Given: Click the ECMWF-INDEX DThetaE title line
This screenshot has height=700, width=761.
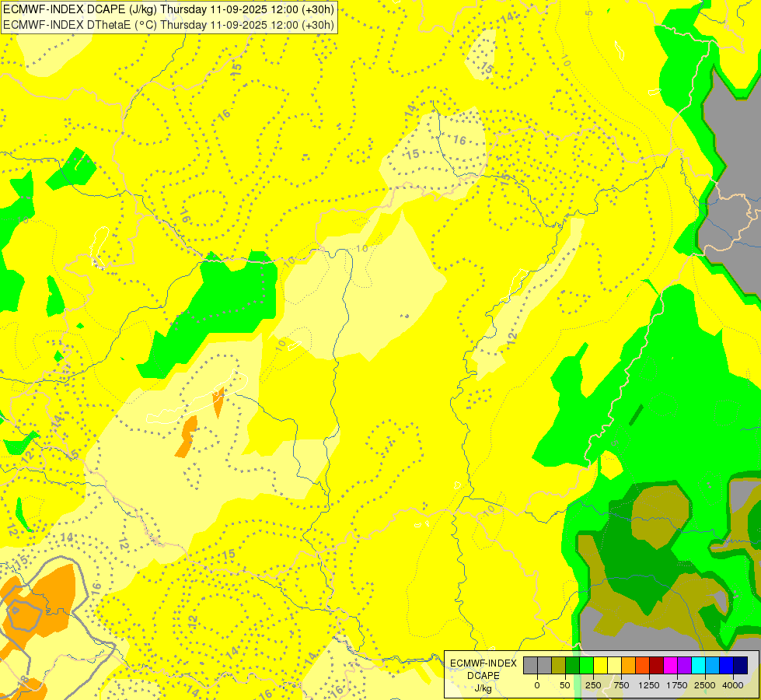Looking at the screenshot, I should 169,24.
